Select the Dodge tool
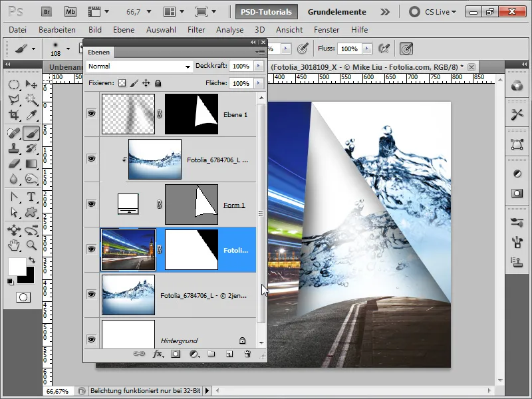Image resolution: width=532 pixels, height=399 pixels. tap(31, 179)
